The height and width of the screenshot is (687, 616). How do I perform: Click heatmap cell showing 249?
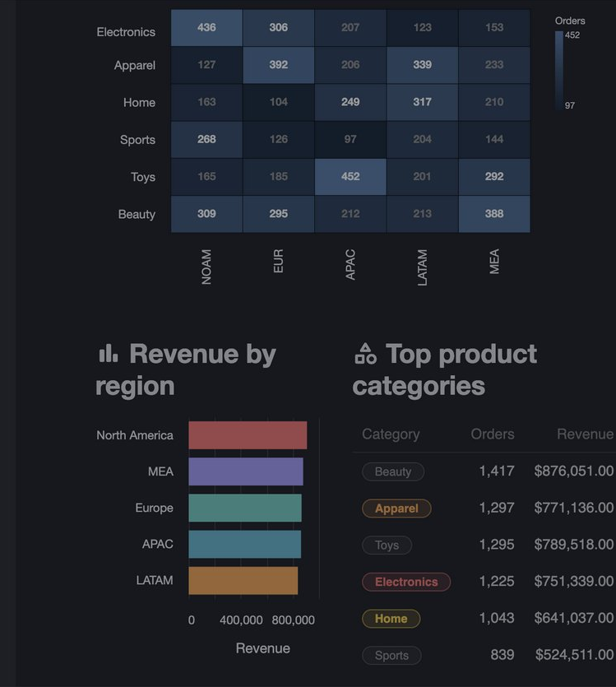350,102
